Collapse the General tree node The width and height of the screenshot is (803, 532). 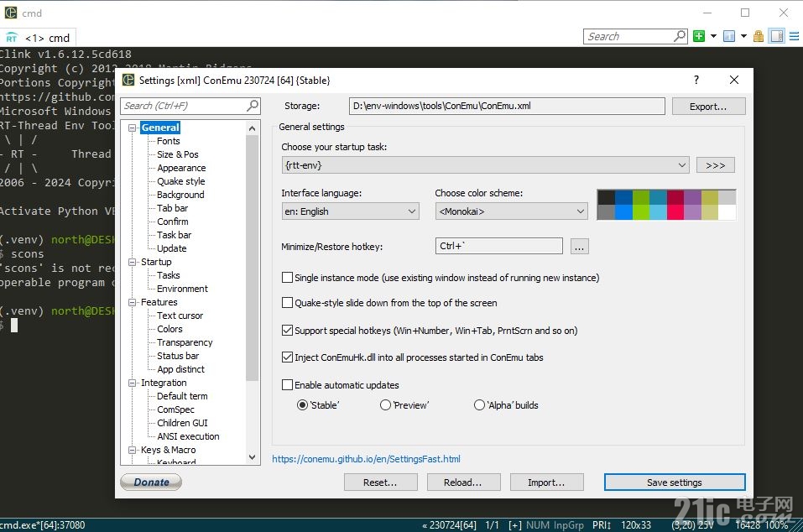(132, 128)
